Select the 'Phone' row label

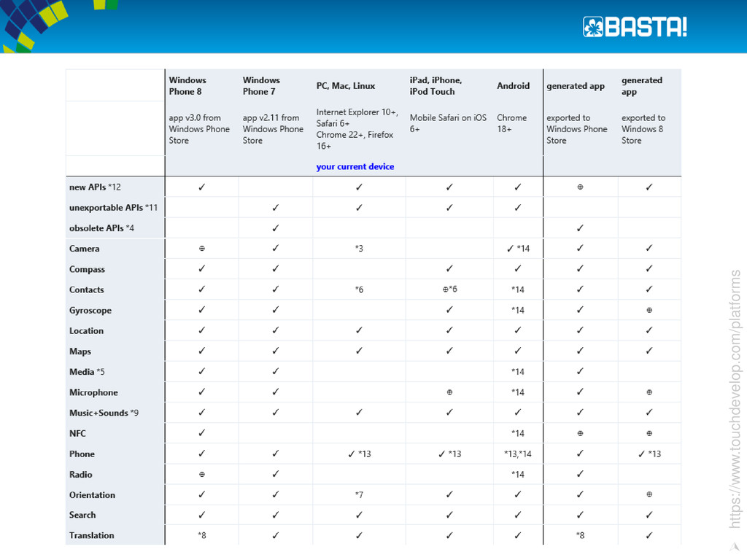coord(82,454)
